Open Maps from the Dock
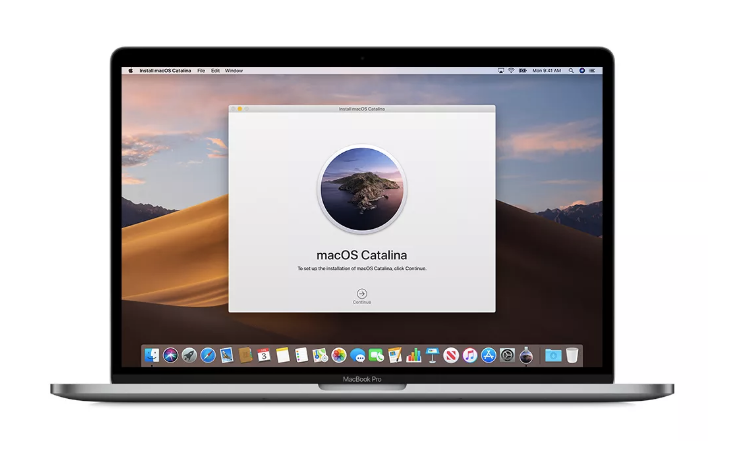This screenshot has width=751, height=452. tap(320, 355)
